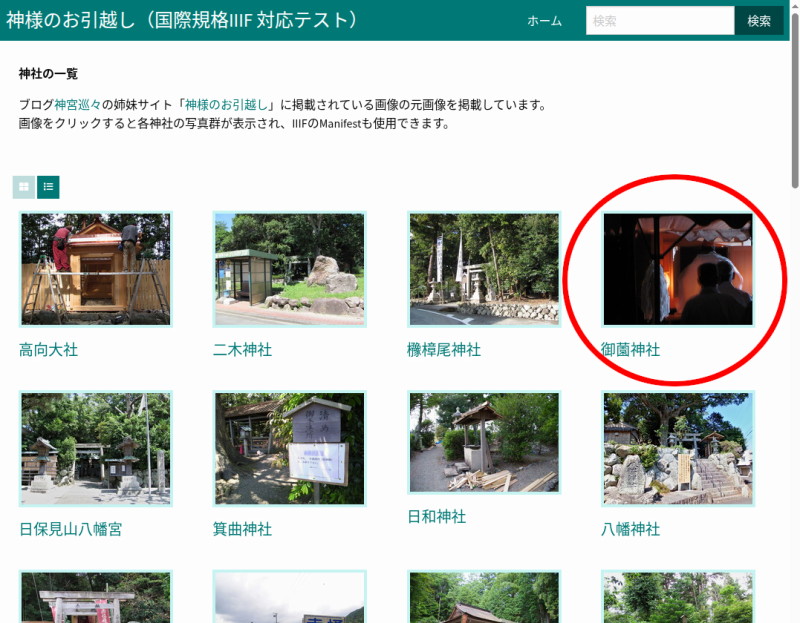This screenshot has width=800, height=623.
Task: Open the 高向大社 thumbnail image
Action: [95, 269]
